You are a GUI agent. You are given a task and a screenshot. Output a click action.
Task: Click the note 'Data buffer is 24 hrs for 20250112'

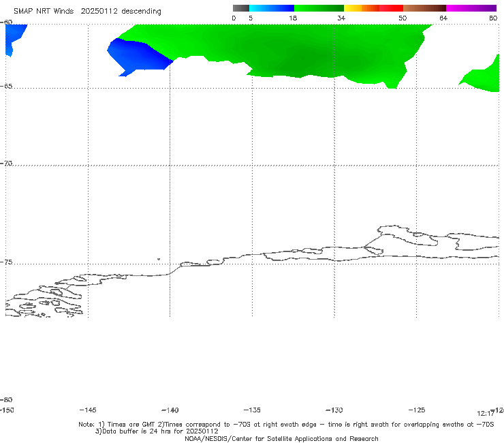tap(157, 431)
